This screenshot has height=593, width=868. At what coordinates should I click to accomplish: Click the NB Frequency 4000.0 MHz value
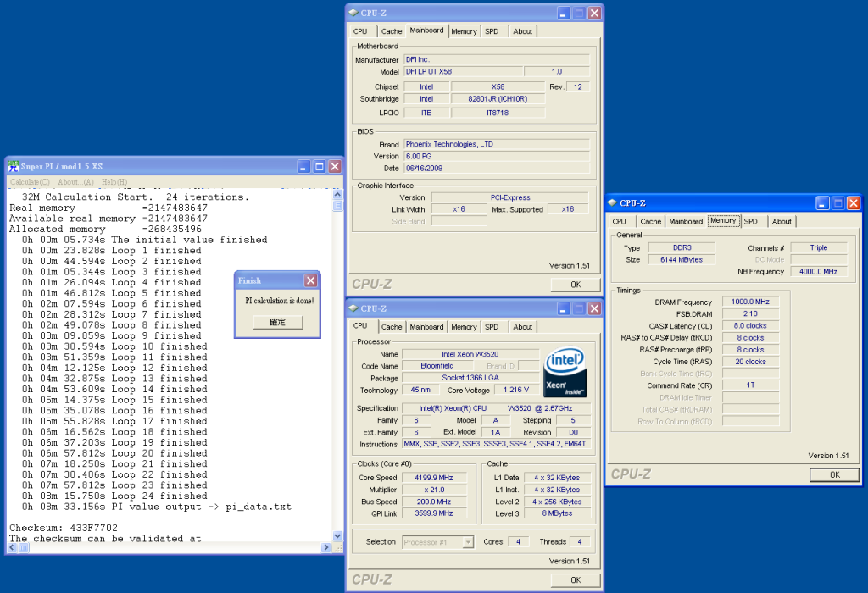coord(819,272)
